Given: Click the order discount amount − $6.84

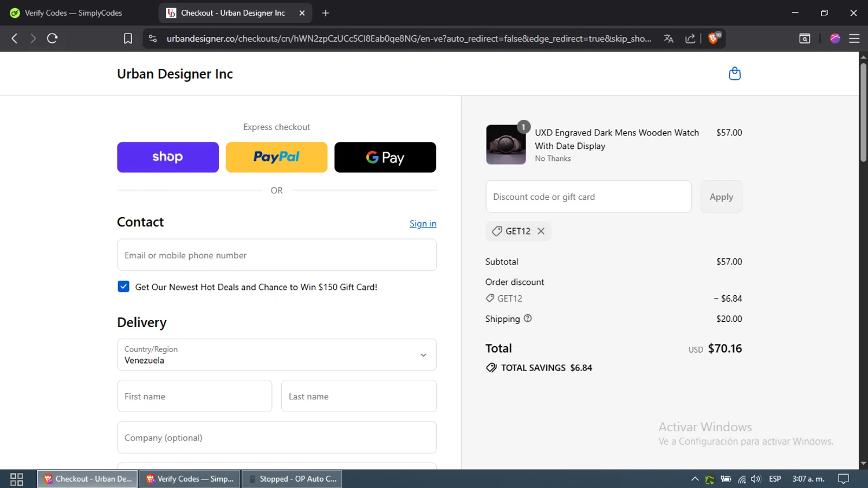Looking at the screenshot, I should [728, 299].
